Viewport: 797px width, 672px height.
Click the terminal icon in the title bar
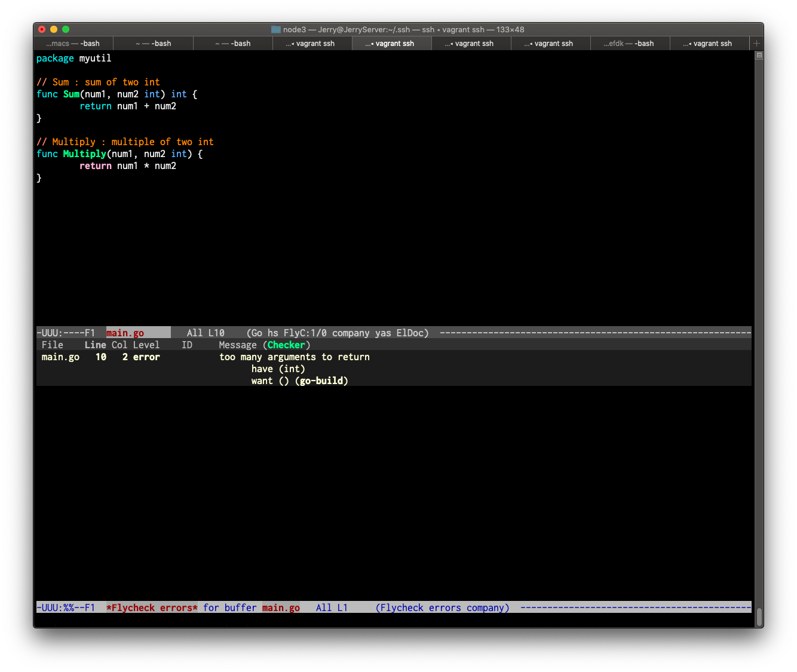point(275,29)
